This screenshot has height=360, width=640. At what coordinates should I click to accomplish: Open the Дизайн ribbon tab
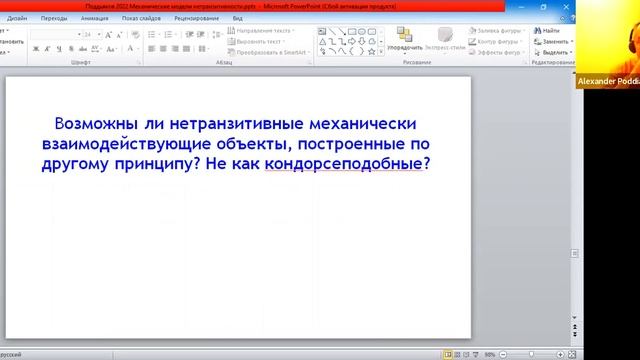pyautogui.click(x=17, y=18)
